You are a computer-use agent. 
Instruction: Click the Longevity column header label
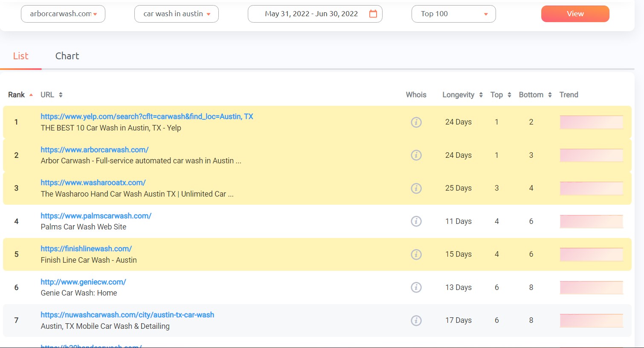coord(458,95)
